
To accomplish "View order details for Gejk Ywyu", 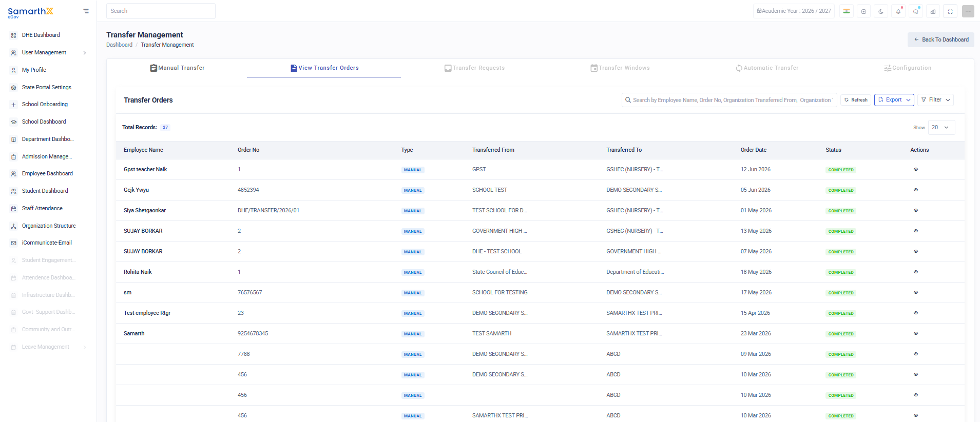I will click(x=916, y=190).
